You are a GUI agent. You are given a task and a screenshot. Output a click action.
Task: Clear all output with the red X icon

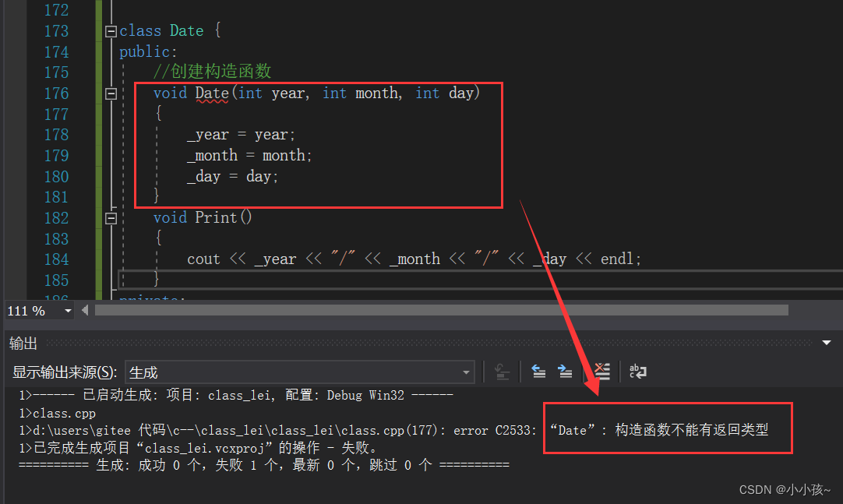coord(602,372)
